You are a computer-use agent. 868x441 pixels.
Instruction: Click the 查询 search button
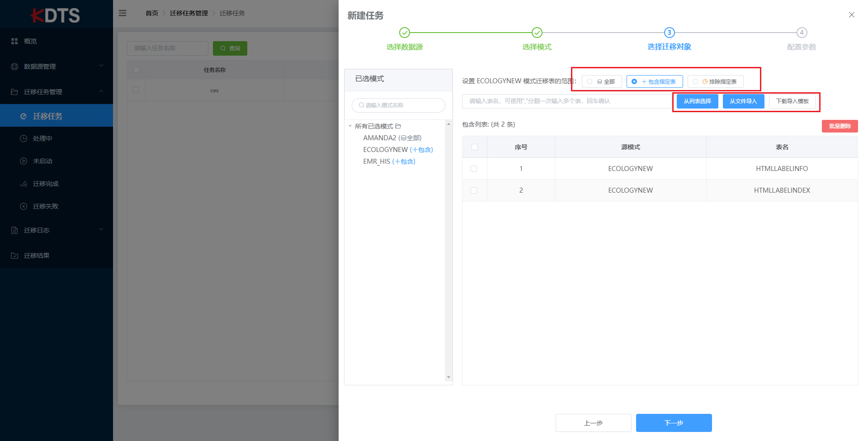pyautogui.click(x=230, y=48)
